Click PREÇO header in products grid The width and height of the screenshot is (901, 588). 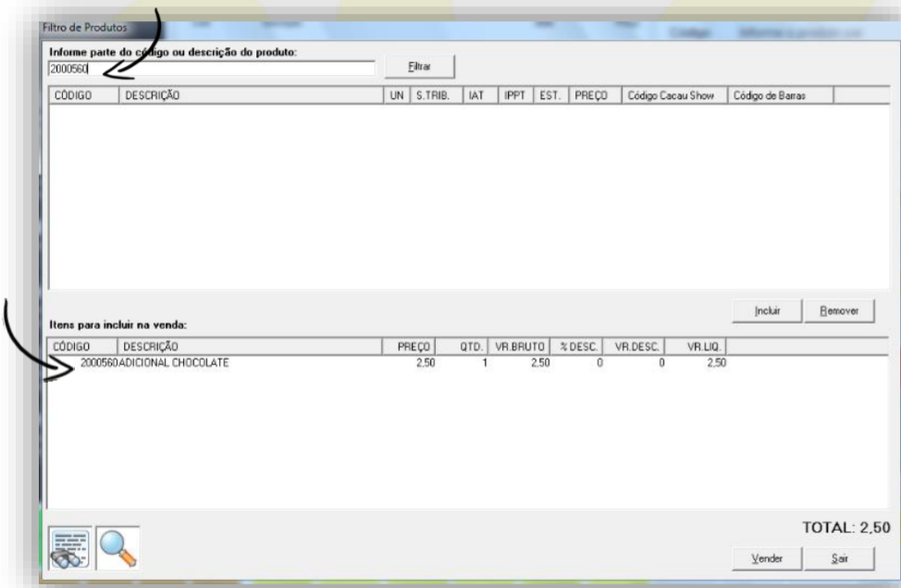(596, 95)
